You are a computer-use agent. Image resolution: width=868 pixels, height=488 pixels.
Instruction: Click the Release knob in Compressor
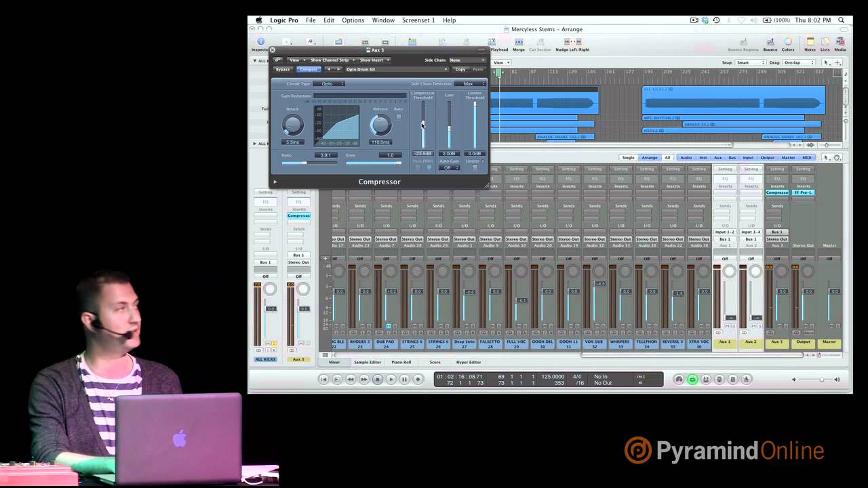tap(380, 125)
